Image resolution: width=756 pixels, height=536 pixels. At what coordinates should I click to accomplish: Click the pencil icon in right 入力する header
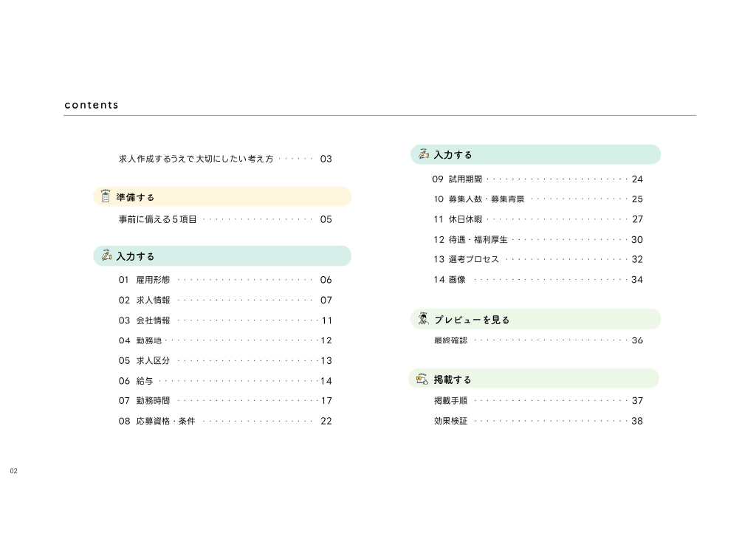424,154
